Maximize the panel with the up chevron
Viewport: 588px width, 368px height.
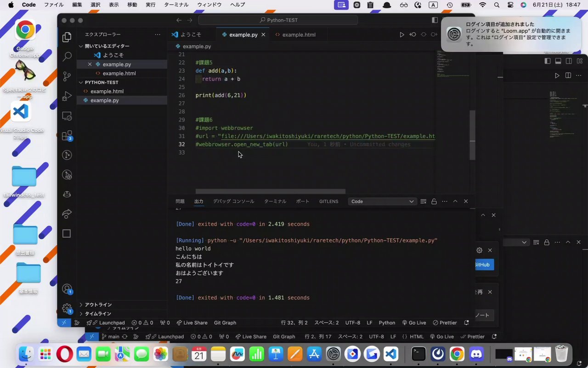point(455,201)
